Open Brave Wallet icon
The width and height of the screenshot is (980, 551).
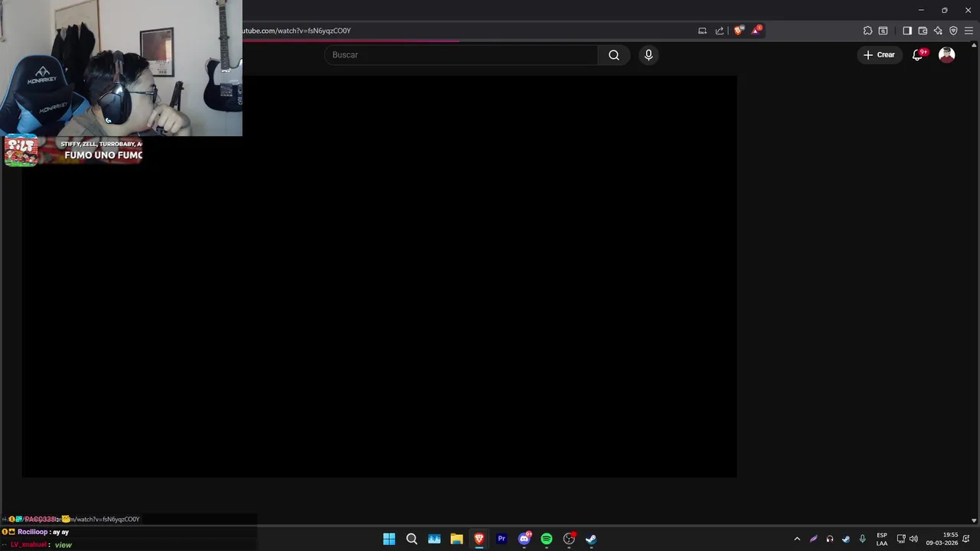pos(923,31)
